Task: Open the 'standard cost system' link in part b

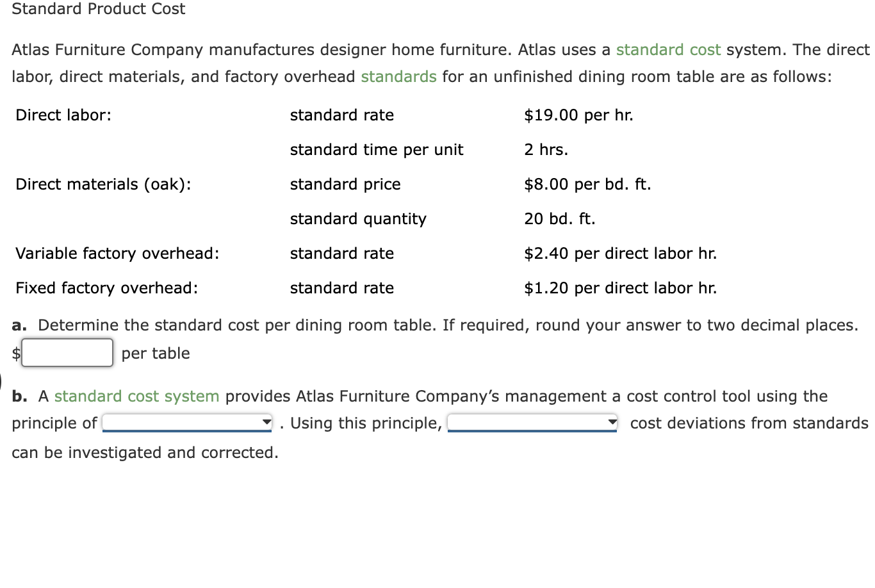Action: click(x=136, y=396)
